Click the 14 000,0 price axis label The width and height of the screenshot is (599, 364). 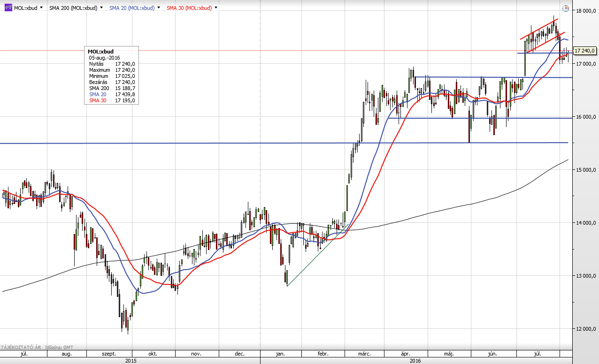pos(586,223)
